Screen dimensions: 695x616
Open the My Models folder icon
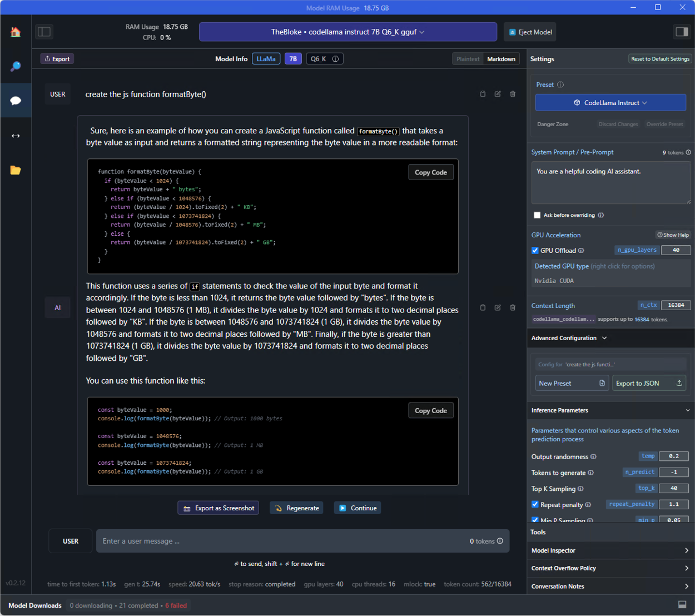pyautogui.click(x=16, y=170)
